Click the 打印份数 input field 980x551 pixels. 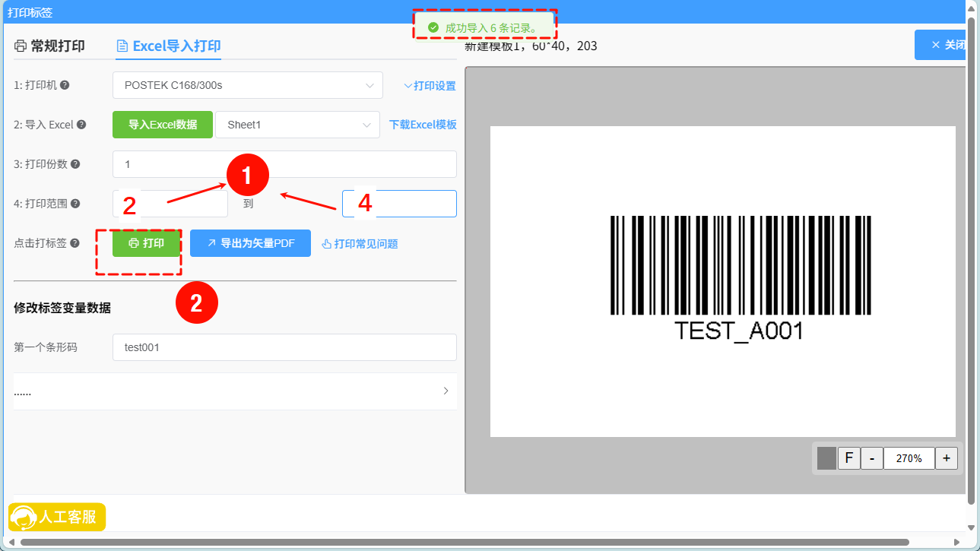[284, 164]
